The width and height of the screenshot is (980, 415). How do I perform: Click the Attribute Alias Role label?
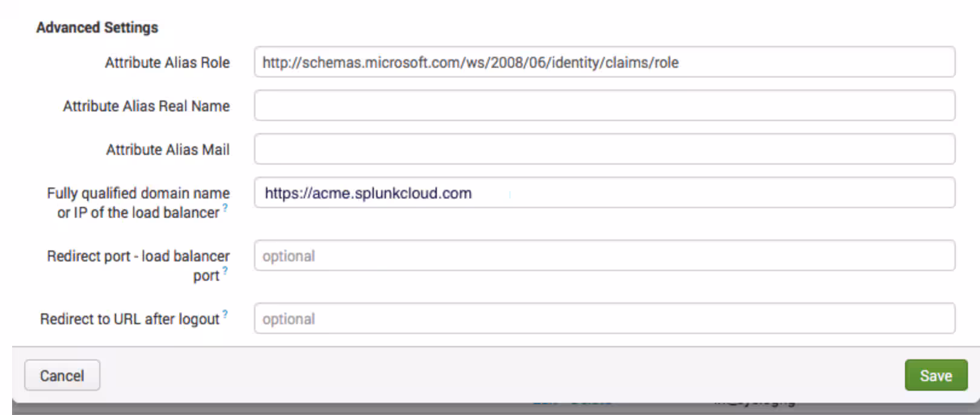pyautogui.click(x=167, y=63)
